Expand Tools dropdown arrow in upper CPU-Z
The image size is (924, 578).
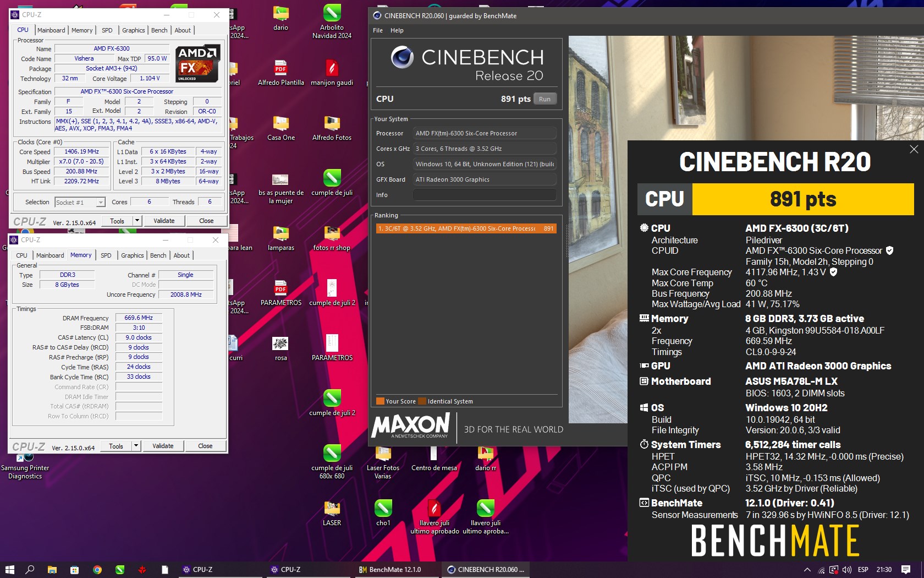(x=137, y=221)
